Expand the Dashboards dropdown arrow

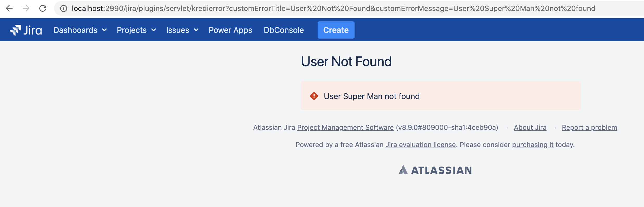pos(104,30)
